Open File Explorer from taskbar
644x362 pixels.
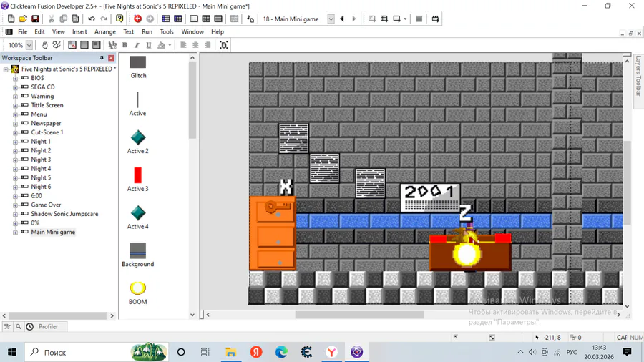[x=231, y=352]
